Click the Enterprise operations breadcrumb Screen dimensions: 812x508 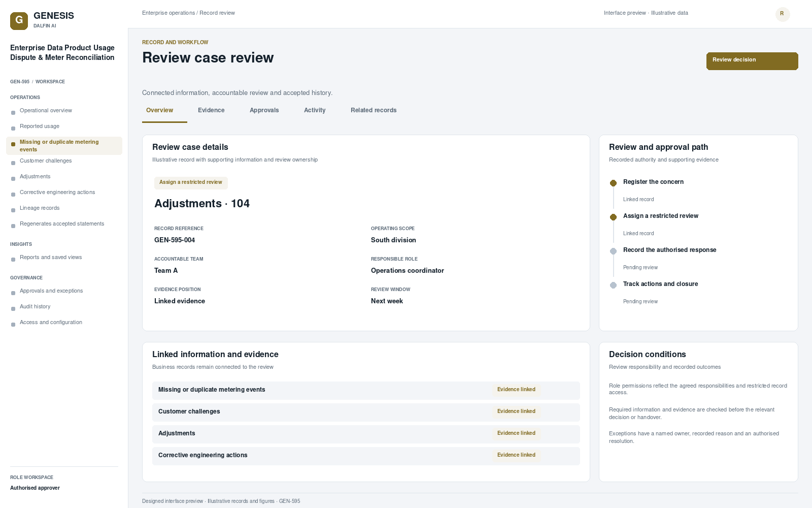(x=168, y=13)
